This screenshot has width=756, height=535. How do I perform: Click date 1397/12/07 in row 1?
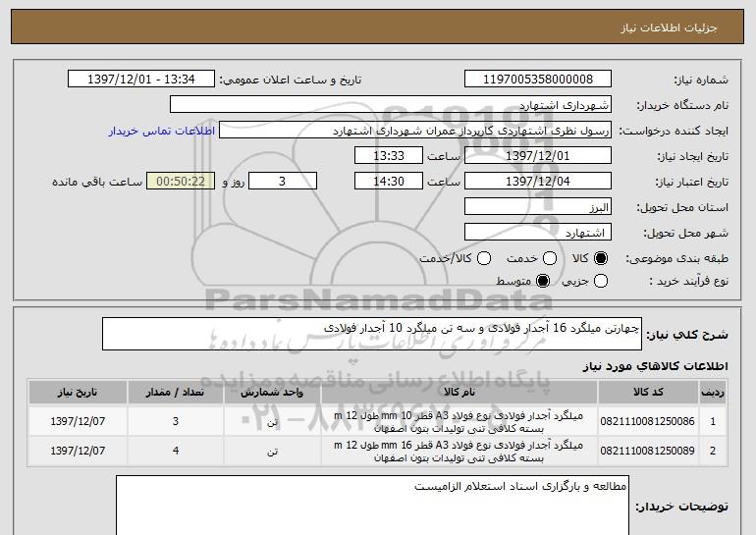pos(78,421)
